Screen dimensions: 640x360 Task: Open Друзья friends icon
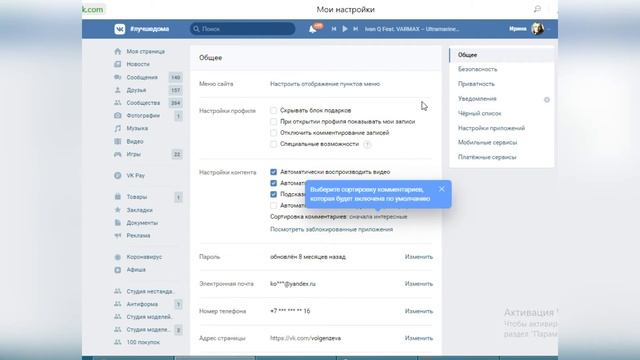click(x=118, y=90)
